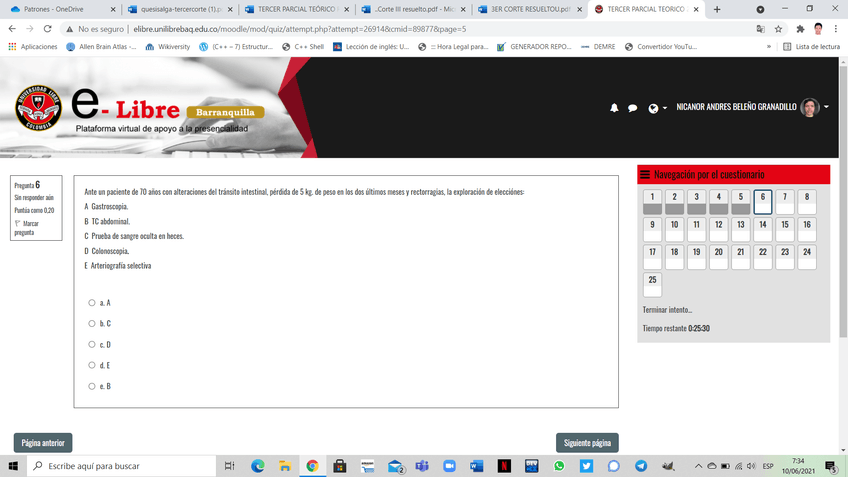This screenshot has height=477, width=848.
Task: Open Task View on taskbar
Action: point(230,466)
